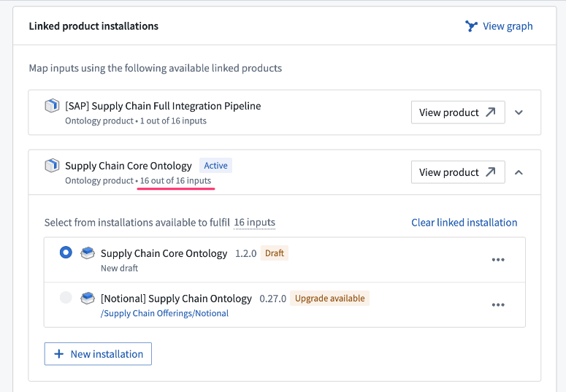This screenshot has width=566, height=392.
Task: Open more options for Supply Chain Core Ontology draft
Action: coord(498,260)
